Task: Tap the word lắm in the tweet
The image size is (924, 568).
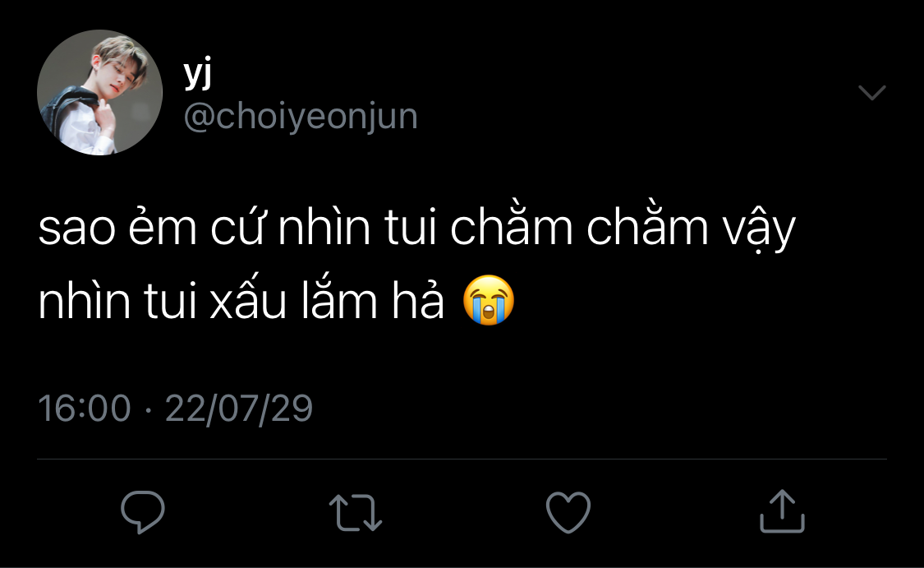Action: tap(339, 301)
